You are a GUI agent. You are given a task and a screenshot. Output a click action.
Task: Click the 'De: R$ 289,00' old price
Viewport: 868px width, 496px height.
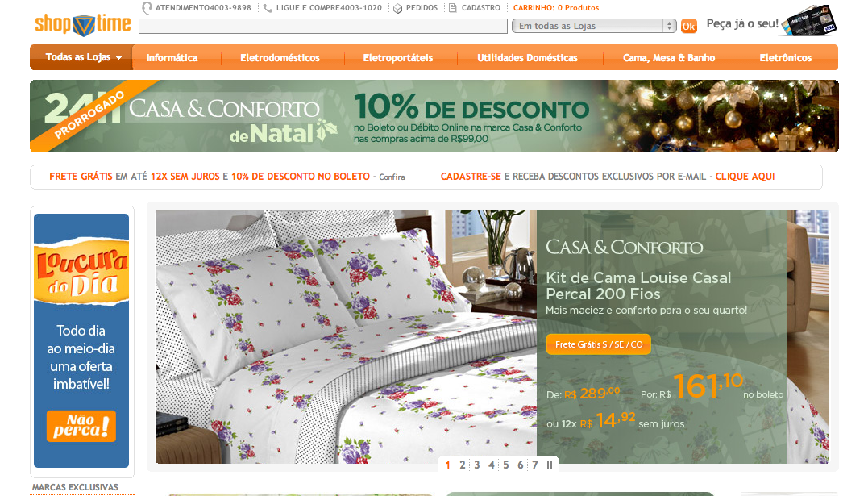point(583,394)
